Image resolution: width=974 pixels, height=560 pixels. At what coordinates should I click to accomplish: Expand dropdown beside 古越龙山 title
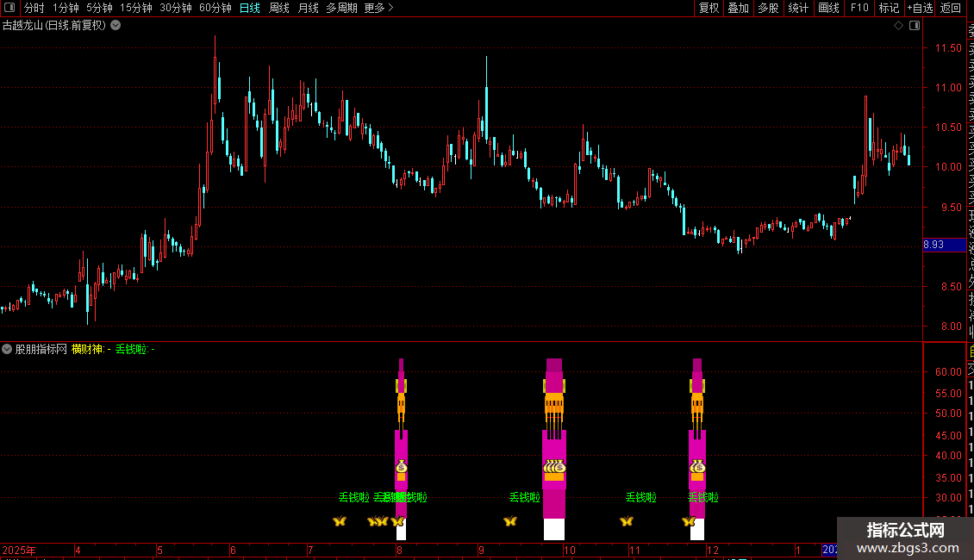116,26
